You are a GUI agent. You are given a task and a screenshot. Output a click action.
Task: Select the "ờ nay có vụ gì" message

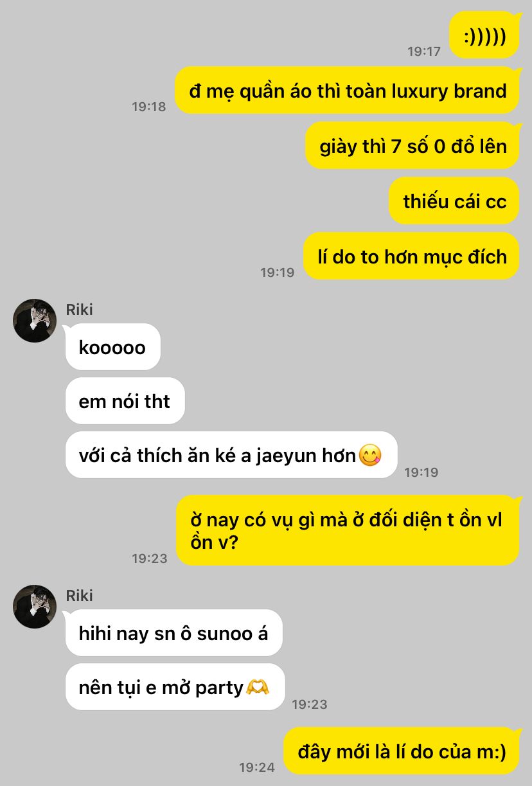point(348,530)
